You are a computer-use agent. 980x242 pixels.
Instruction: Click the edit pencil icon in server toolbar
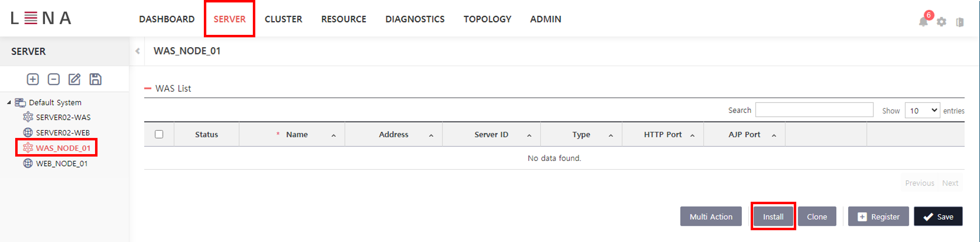[74, 80]
